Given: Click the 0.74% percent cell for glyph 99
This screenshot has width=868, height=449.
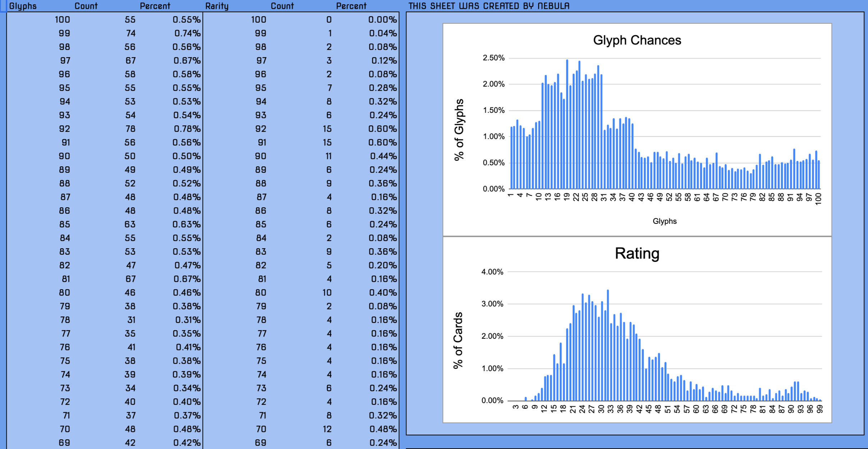Looking at the screenshot, I should coord(187,33).
